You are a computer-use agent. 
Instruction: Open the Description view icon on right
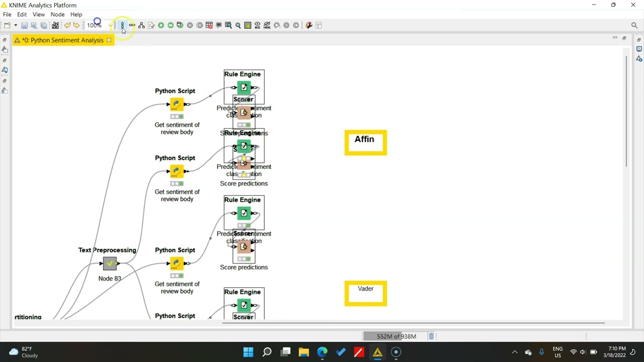(639, 58)
